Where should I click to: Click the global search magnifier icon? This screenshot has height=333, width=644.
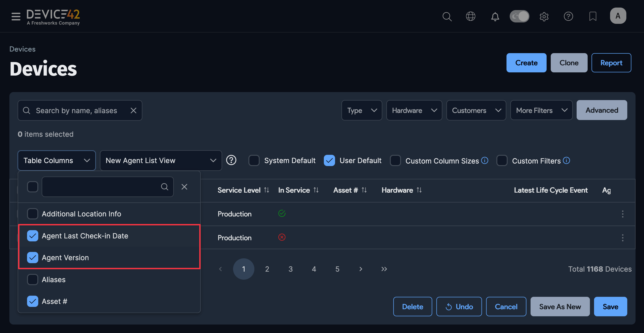click(447, 16)
